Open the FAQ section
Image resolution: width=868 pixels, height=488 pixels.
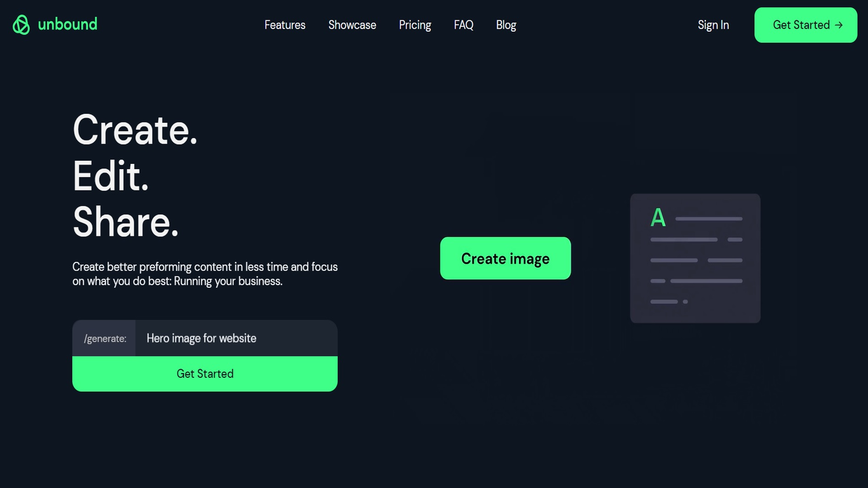tap(463, 25)
